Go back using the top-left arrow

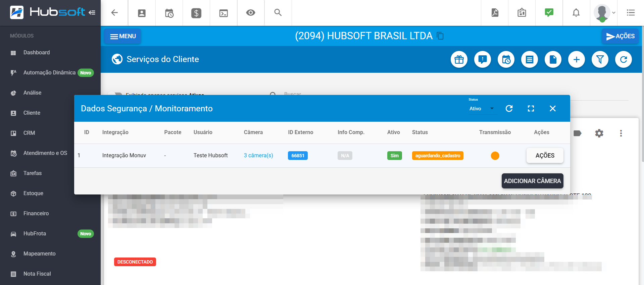click(x=114, y=13)
